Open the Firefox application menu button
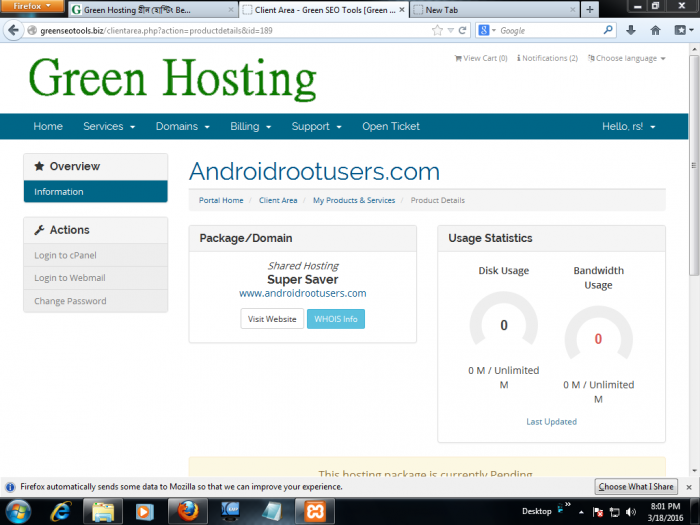 coord(32,6)
